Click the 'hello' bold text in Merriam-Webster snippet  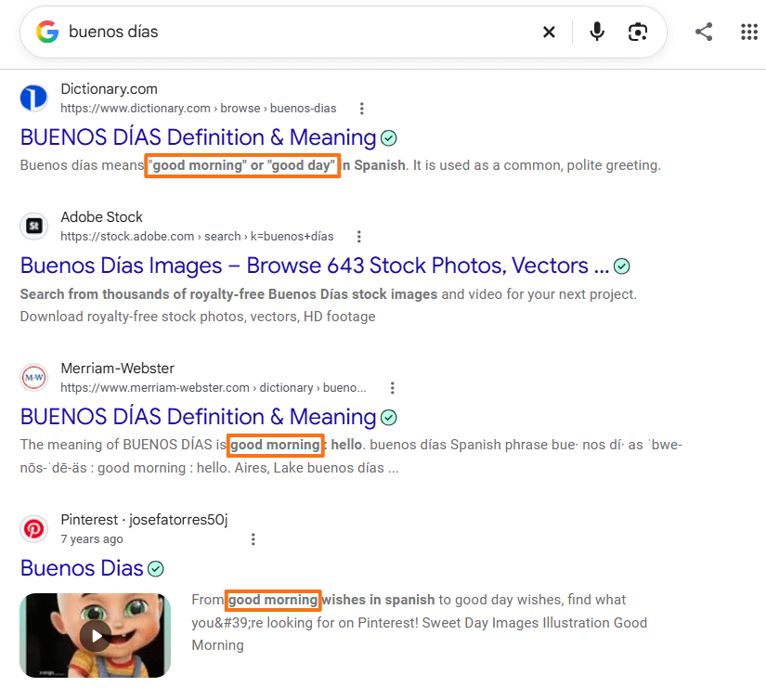pyautogui.click(x=346, y=445)
